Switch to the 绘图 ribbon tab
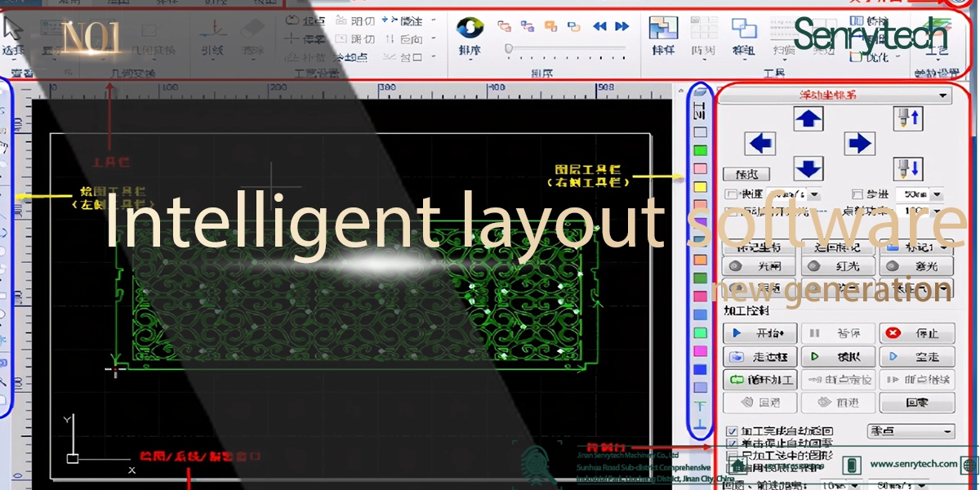This screenshot has width=980, height=490. [x=118, y=3]
